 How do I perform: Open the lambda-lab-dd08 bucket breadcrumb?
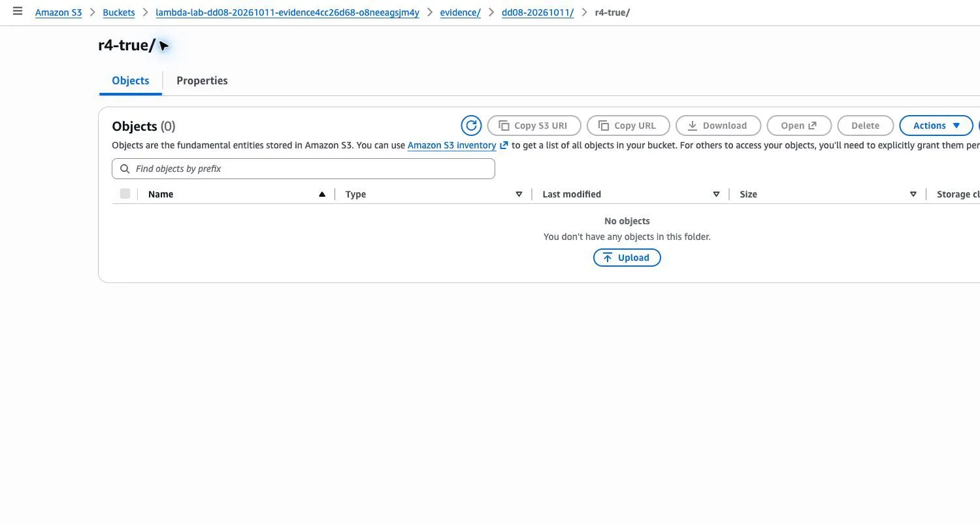tap(287, 12)
